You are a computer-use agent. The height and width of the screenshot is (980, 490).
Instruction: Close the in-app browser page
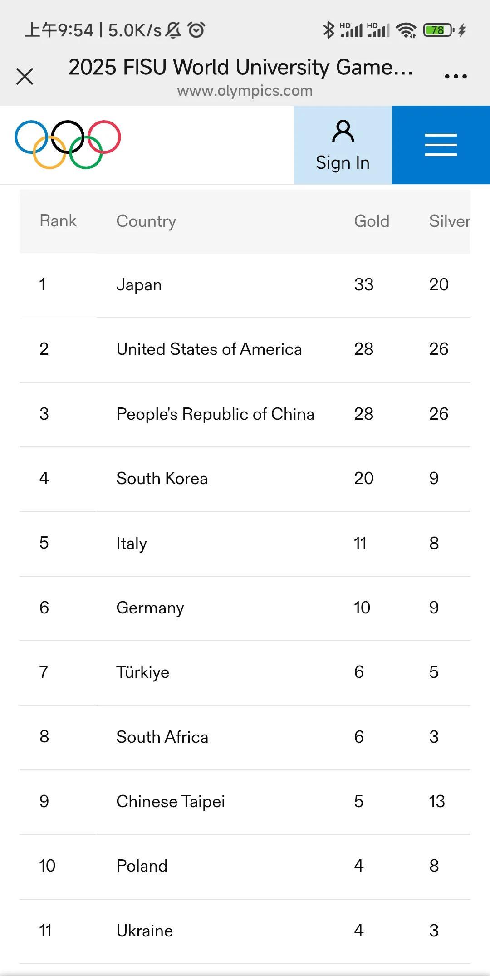coord(24,76)
